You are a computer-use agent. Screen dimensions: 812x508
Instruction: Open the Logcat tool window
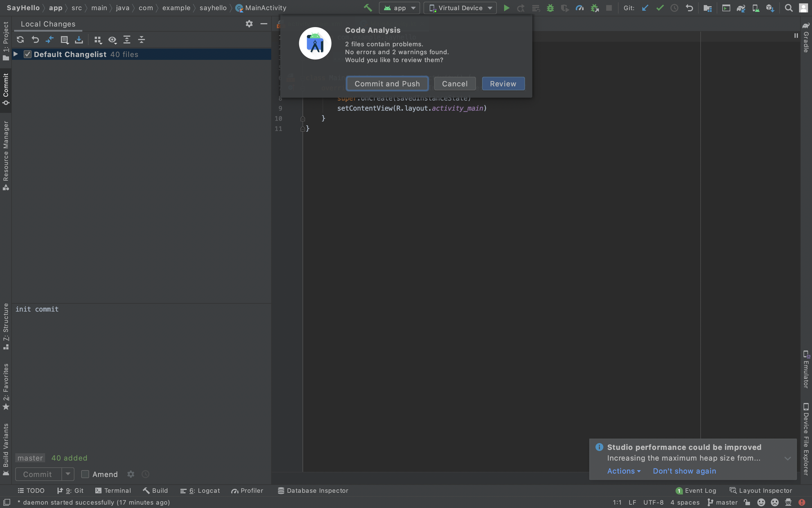tap(200, 491)
